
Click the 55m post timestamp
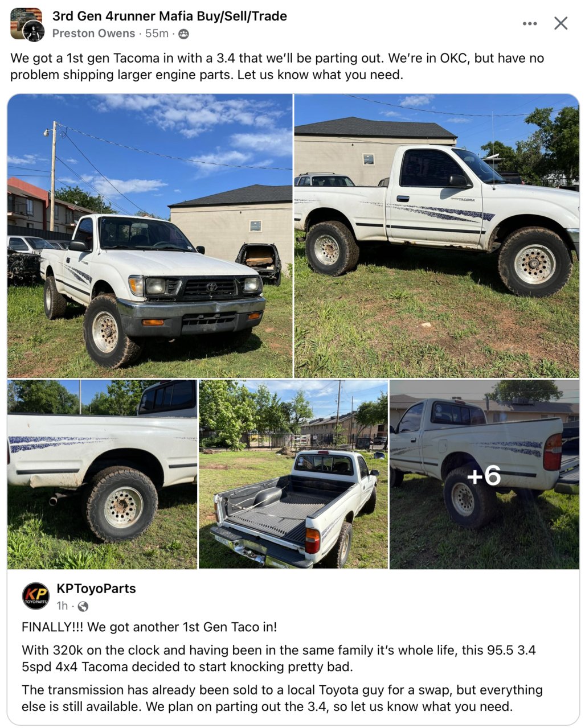point(157,34)
